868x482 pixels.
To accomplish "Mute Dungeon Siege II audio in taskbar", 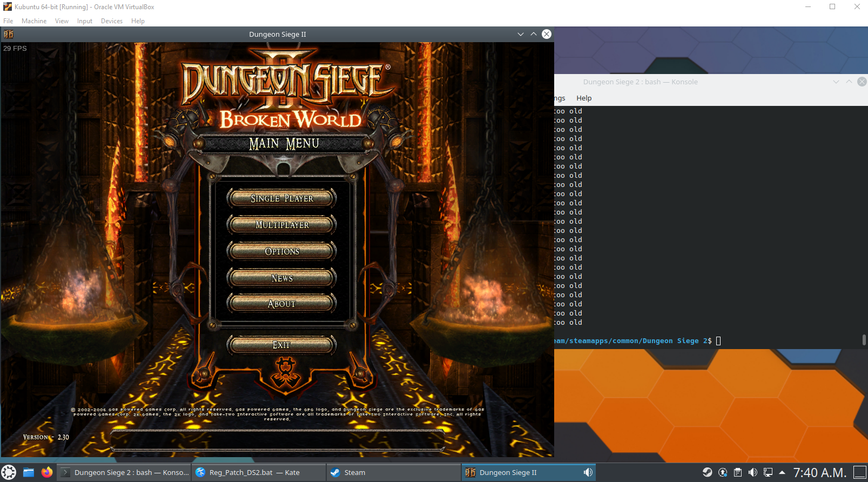I will point(588,472).
